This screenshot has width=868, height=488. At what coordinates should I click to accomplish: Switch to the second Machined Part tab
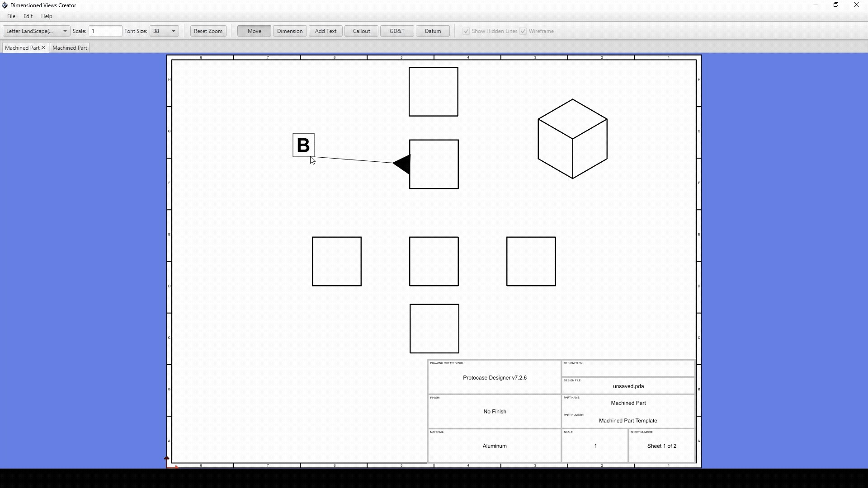70,48
